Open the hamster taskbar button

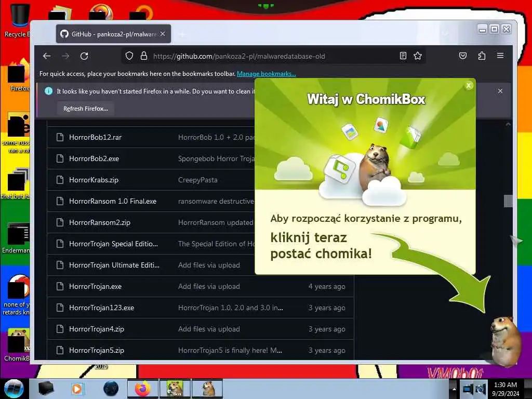(x=207, y=389)
